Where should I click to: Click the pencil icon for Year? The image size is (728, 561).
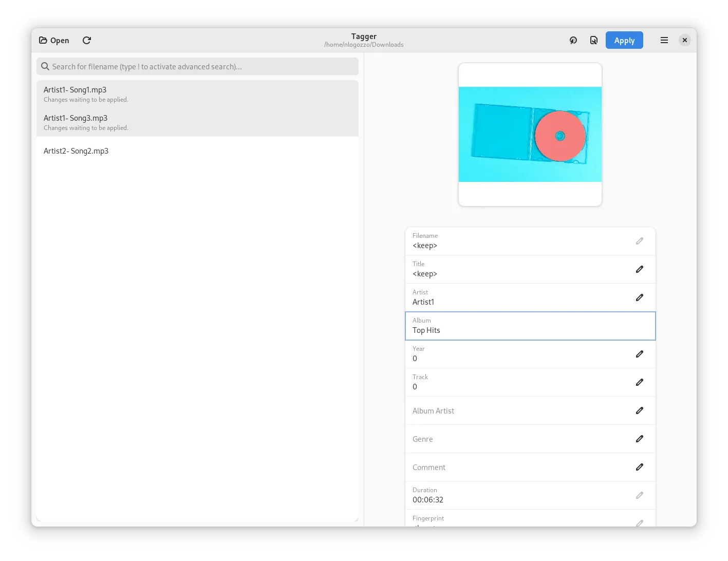(x=640, y=354)
